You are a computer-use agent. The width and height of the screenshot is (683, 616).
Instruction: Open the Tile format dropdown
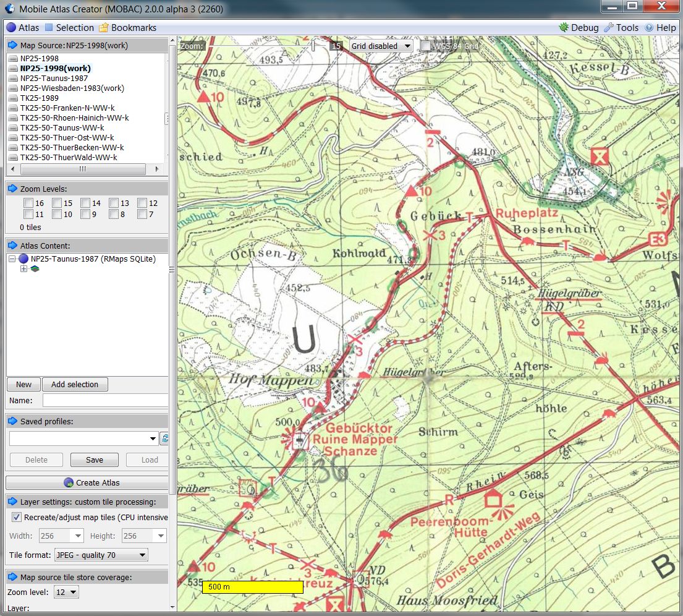[x=101, y=555]
